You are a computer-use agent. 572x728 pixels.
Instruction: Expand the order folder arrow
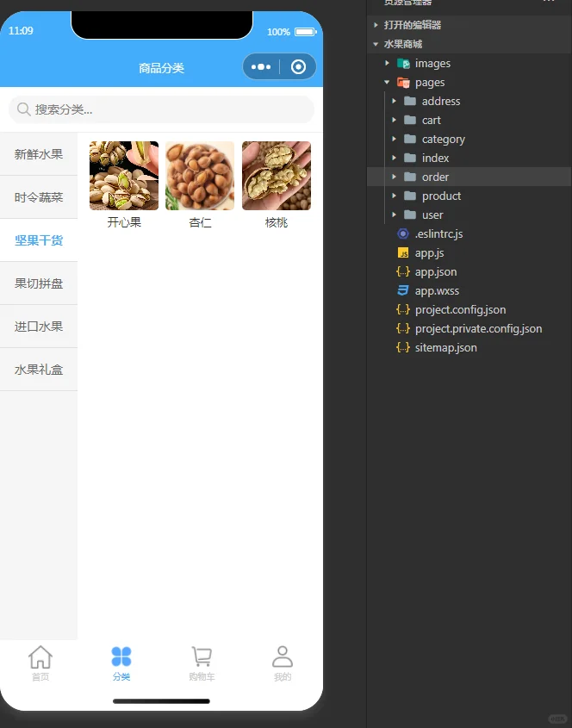395,177
